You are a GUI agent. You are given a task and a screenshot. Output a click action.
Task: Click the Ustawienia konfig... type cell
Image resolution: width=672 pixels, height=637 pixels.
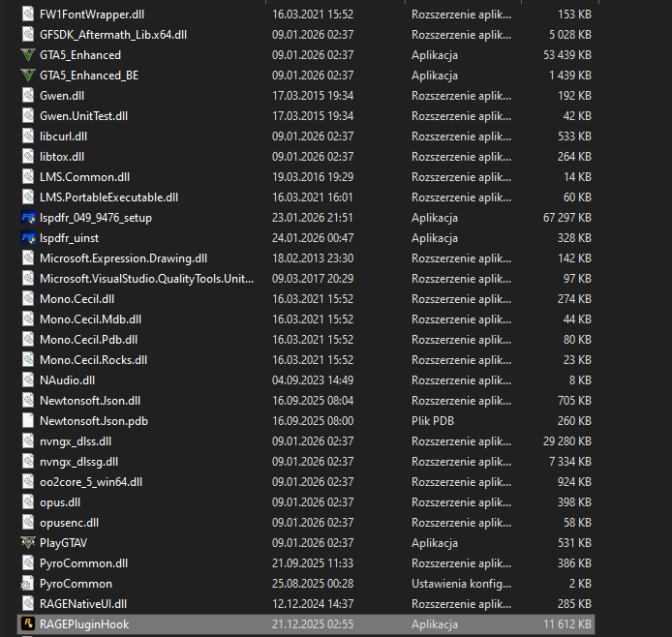pyautogui.click(x=461, y=584)
